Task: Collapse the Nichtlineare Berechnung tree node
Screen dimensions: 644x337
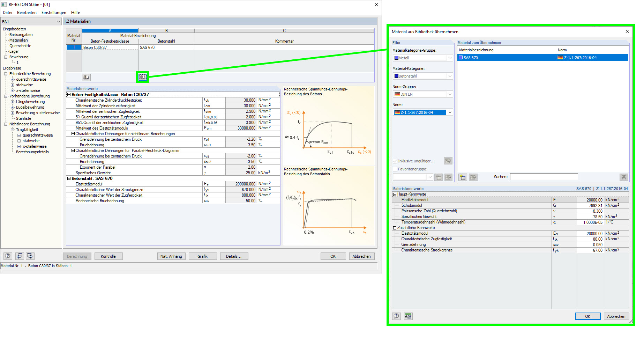Action: click(6, 124)
